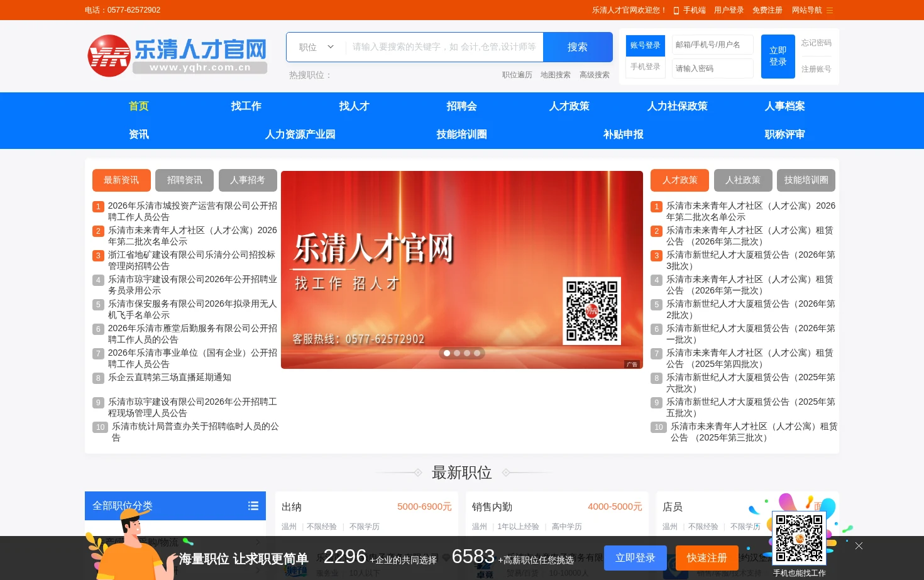Select the 招聘资讯 news tab
The height and width of the screenshot is (580, 924).
point(185,180)
